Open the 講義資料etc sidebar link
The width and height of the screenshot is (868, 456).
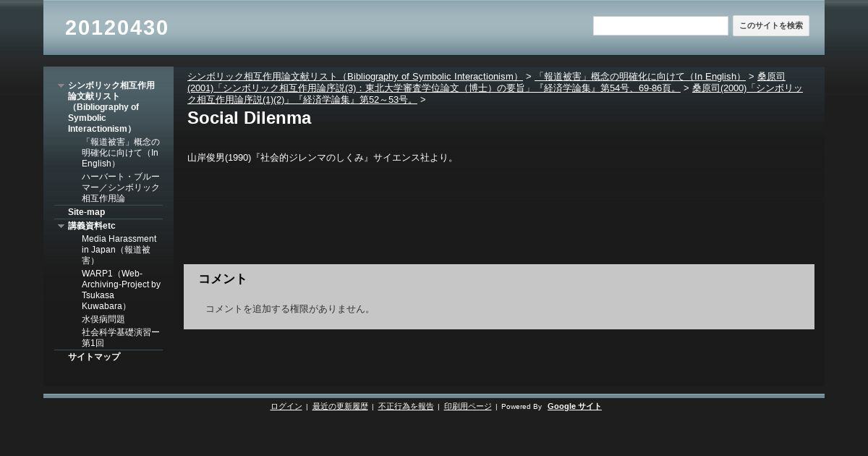tap(92, 226)
